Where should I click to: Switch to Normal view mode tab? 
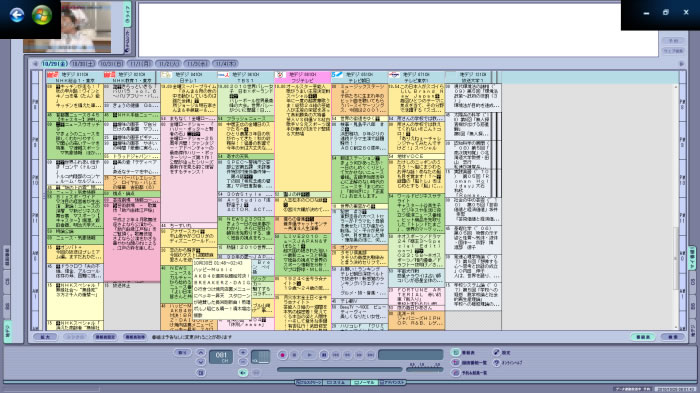pos(364,382)
